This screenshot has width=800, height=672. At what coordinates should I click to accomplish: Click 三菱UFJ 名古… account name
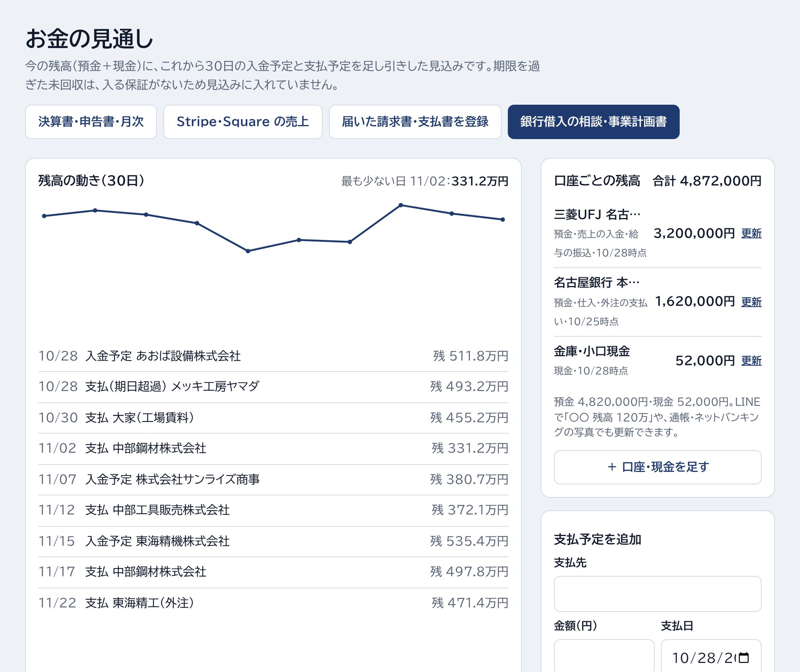pyautogui.click(x=597, y=214)
